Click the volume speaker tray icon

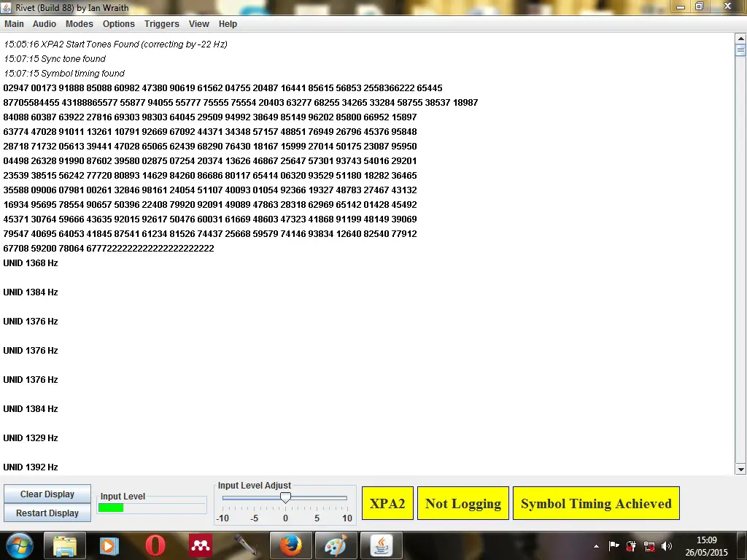pos(666,546)
